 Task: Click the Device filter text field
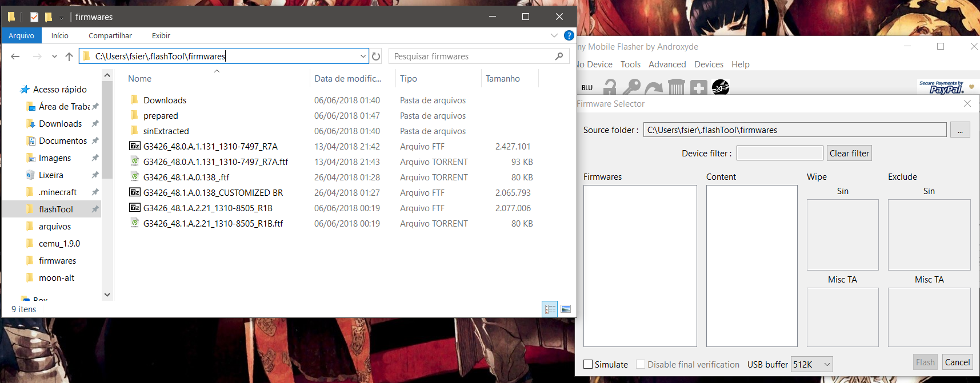779,153
